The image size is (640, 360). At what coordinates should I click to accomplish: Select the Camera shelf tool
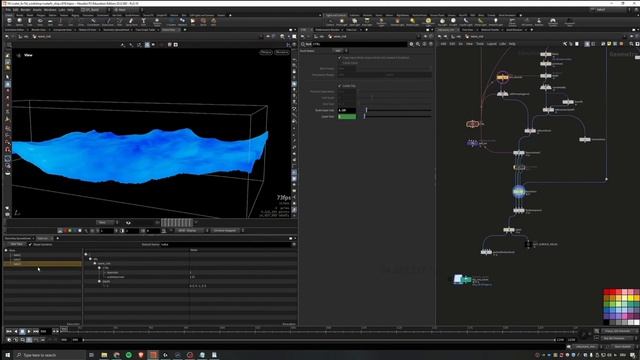(330, 22)
